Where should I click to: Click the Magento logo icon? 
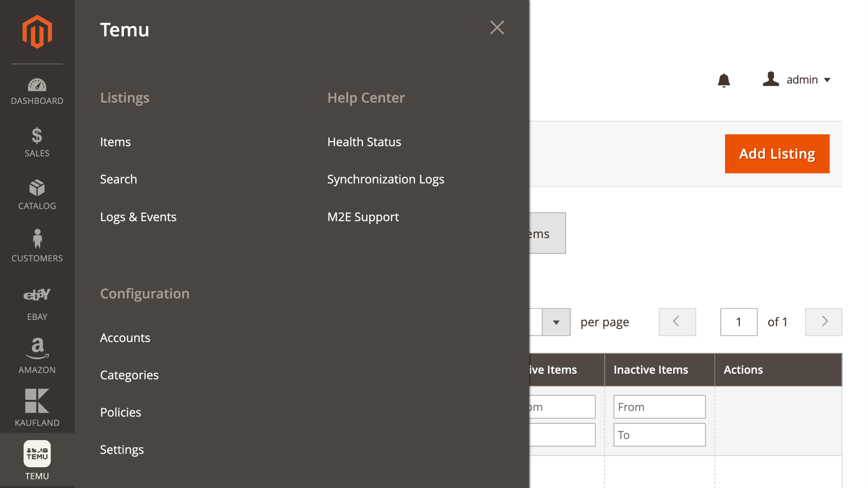37,32
